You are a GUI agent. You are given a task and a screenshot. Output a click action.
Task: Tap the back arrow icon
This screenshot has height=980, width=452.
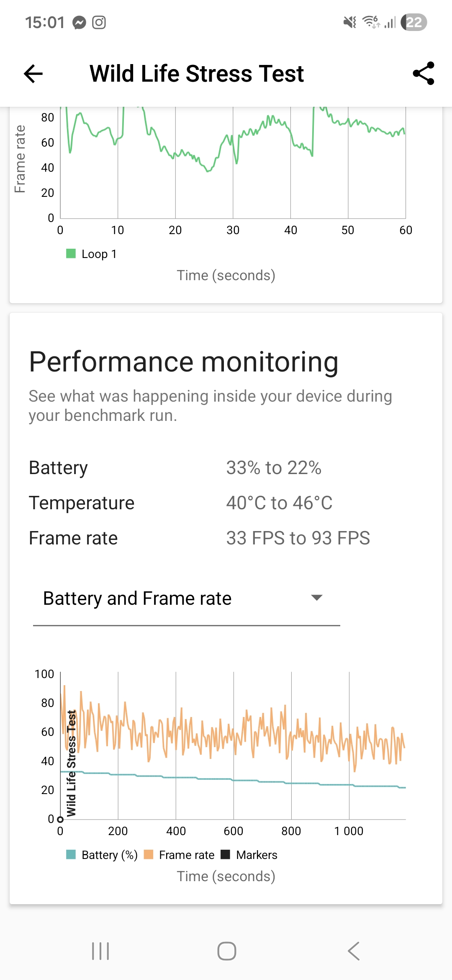tap(33, 74)
